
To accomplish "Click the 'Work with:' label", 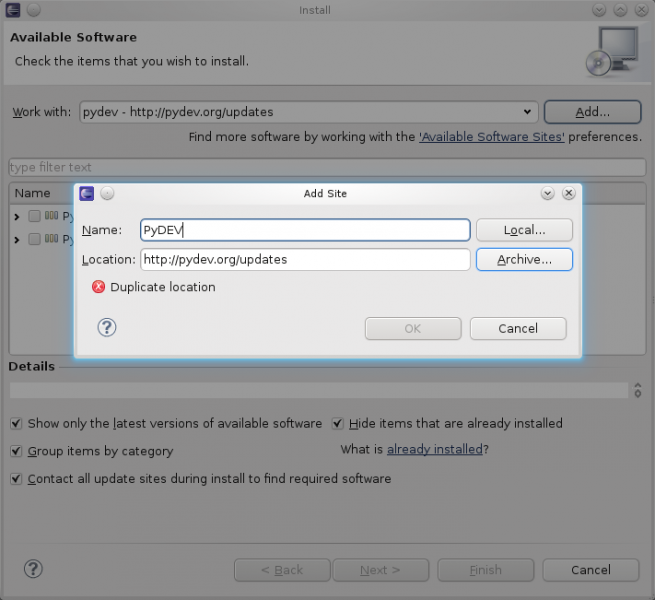I will tap(42, 112).
